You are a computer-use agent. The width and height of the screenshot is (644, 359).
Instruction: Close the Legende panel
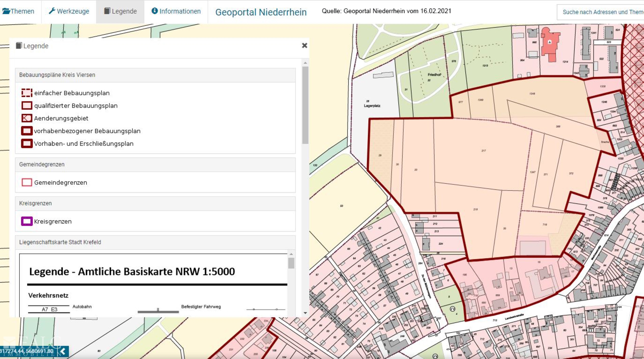[x=304, y=45]
